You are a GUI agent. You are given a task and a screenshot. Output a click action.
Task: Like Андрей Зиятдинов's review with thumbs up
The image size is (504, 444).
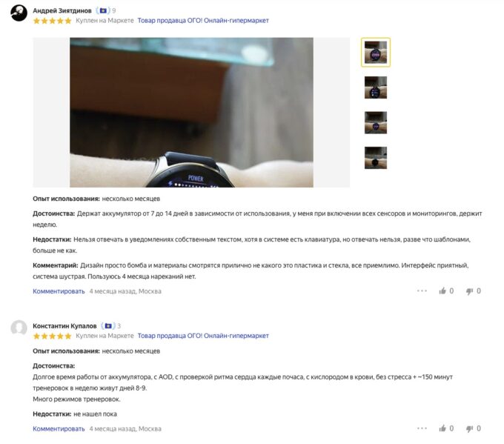(x=442, y=291)
